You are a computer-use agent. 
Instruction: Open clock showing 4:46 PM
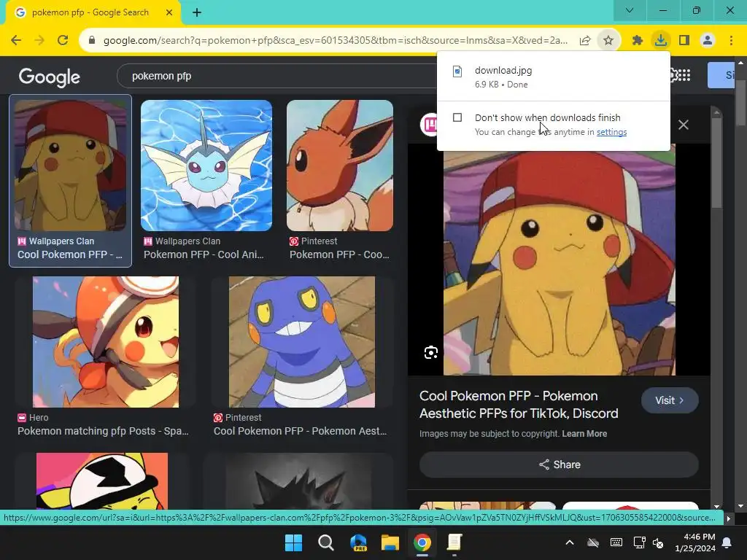695,542
